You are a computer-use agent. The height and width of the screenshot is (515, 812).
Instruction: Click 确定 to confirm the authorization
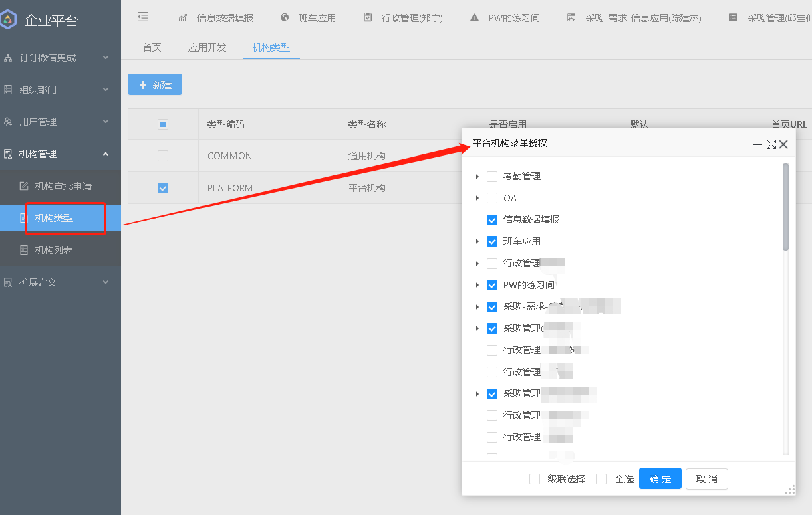(660, 478)
